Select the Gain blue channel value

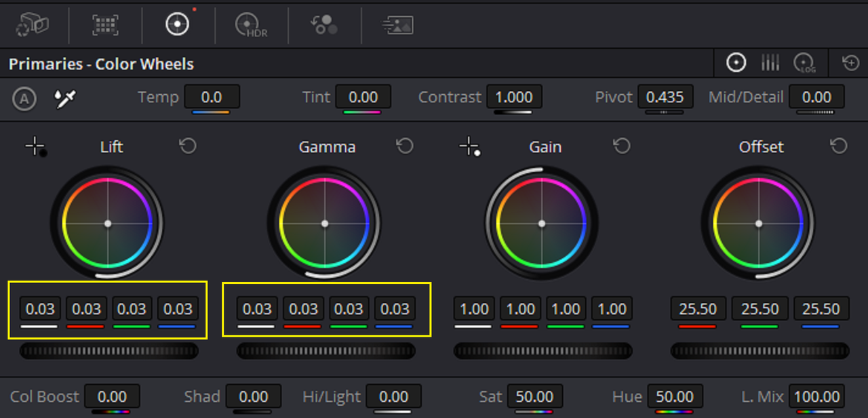coord(612,309)
